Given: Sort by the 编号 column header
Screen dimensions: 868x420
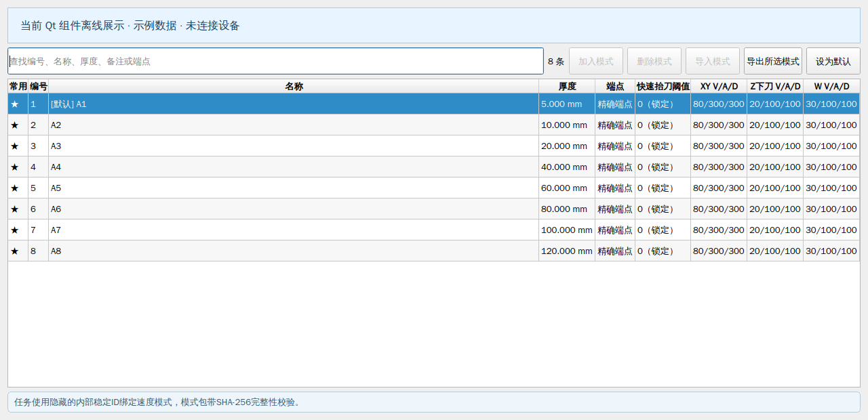Looking at the screenshot, I should coord(39,87).
